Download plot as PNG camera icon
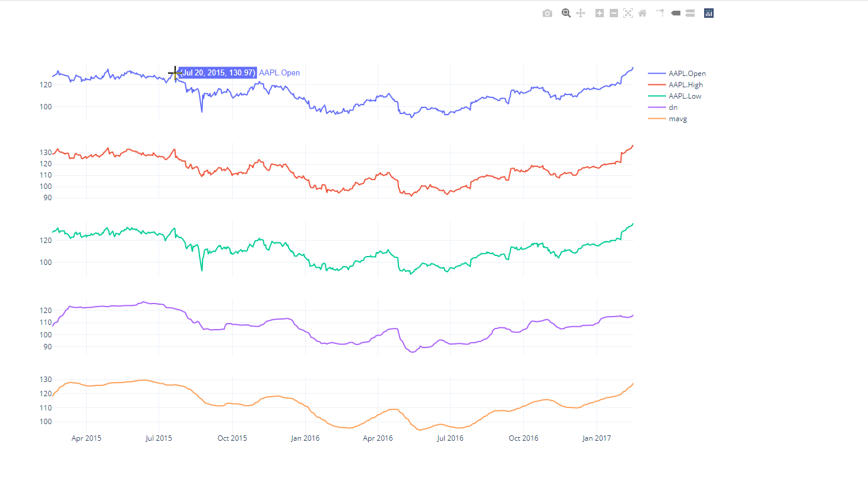 point(547,13)
